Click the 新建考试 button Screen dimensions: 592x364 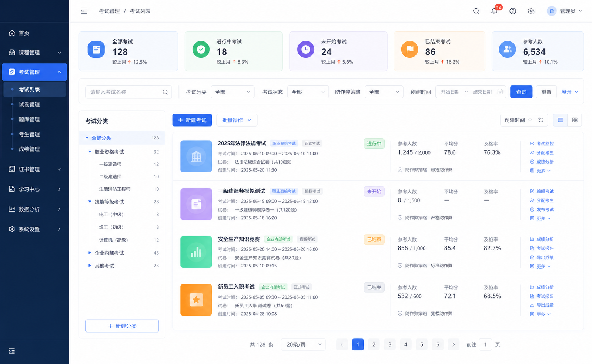tap(192, 120)
